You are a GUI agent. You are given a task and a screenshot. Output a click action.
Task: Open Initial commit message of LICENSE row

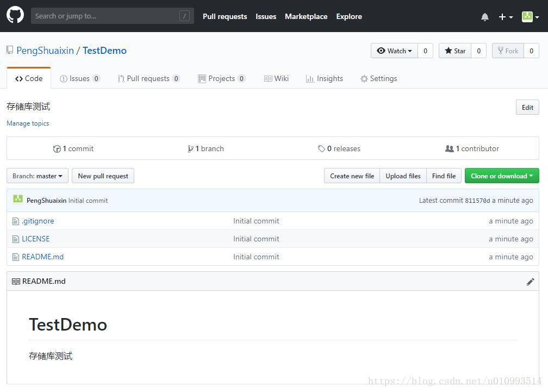[x=256, y=239]
